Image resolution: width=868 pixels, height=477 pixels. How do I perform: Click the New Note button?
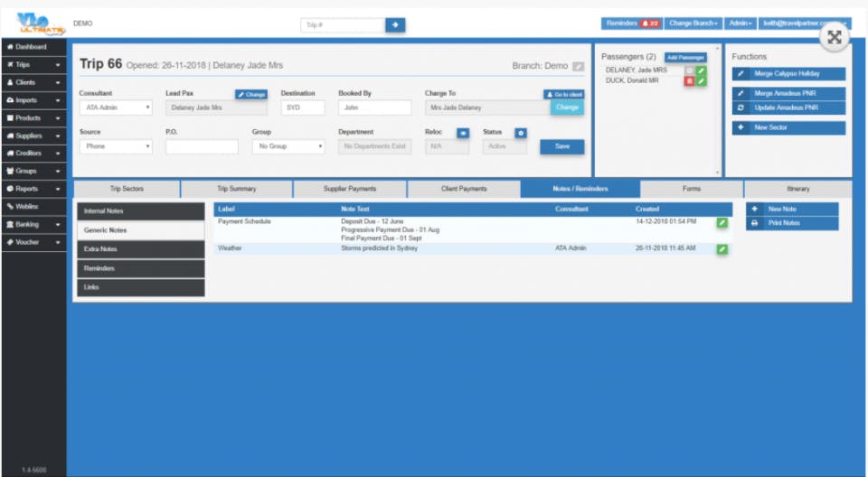pyautogui.click(x=792, y=210)
